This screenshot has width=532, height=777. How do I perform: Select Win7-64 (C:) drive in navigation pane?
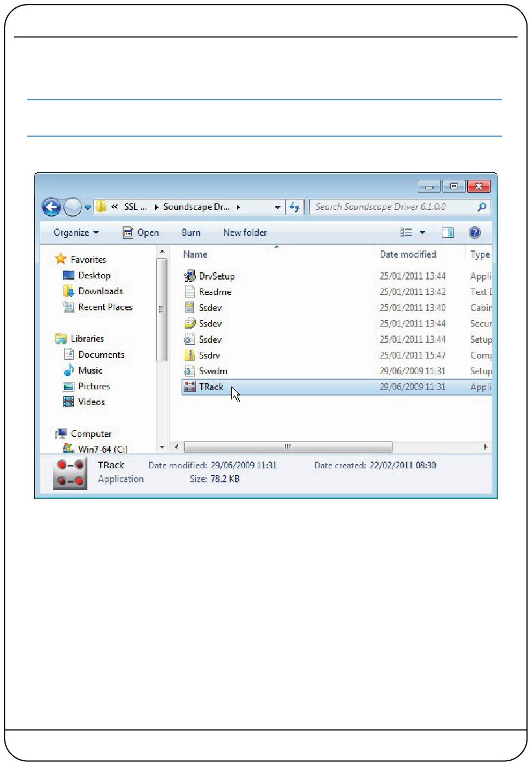coord(102,449)
